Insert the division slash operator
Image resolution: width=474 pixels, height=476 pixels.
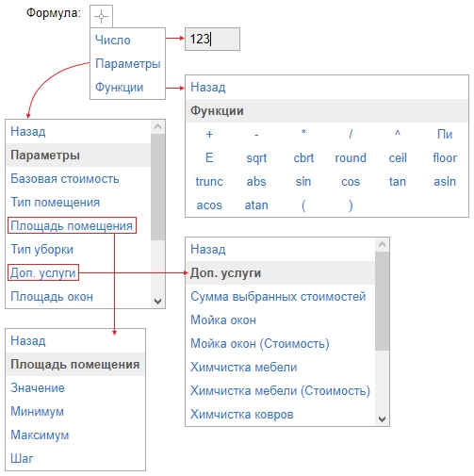click(351, 135)
